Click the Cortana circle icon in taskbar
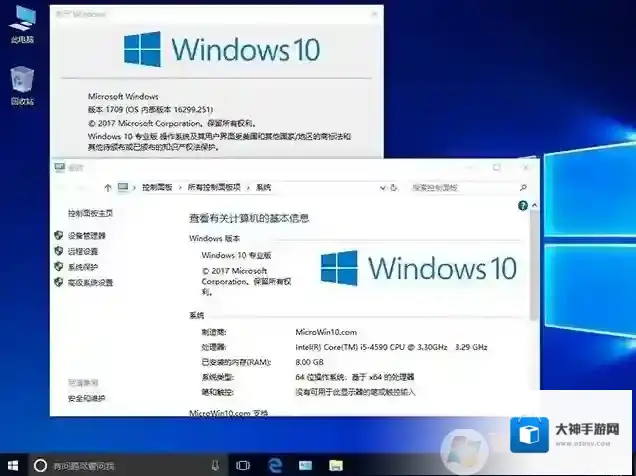 coord(40,465)
